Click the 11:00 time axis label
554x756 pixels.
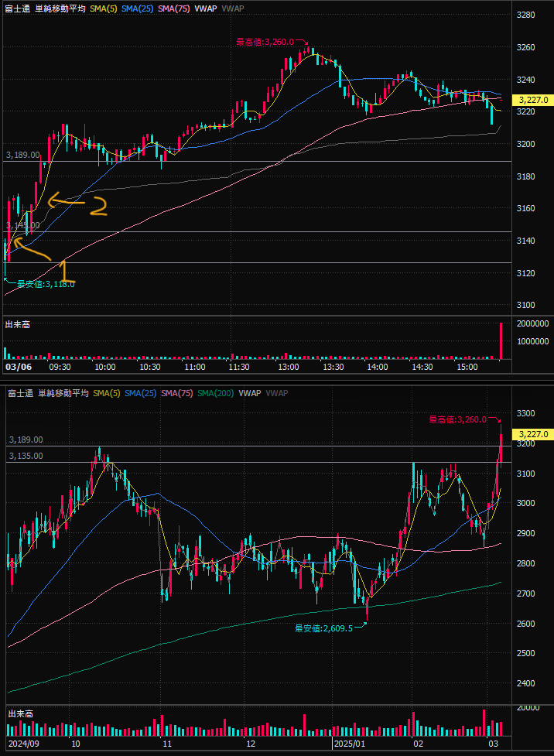[194, 367]
